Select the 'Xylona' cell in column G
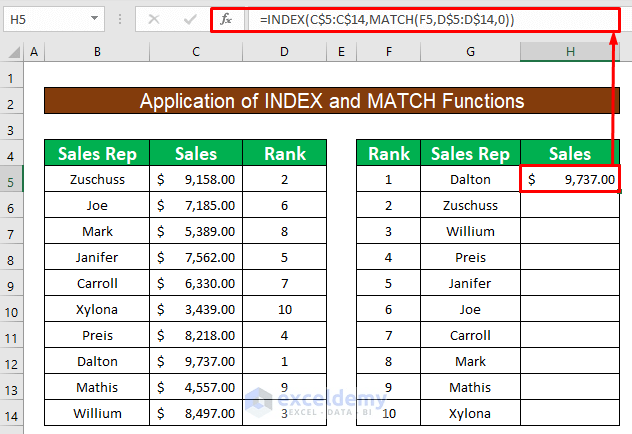This screenshot has width=632, height=434. [x=470, y=413]
